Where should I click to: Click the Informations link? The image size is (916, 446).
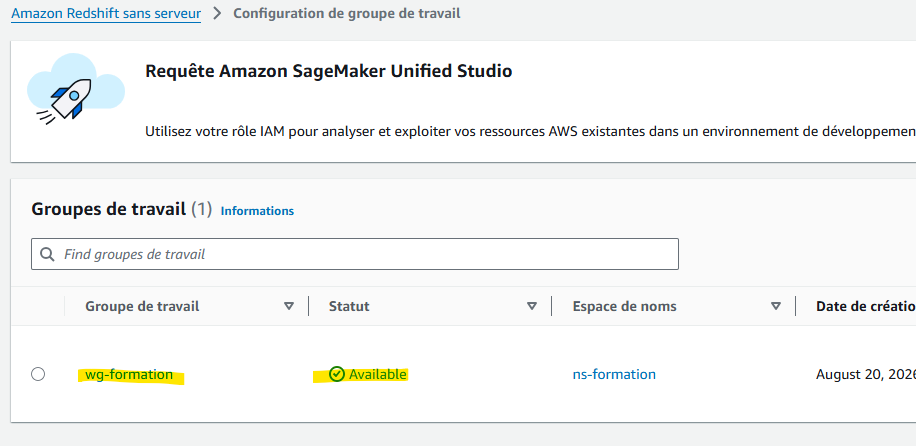point(257,211)
